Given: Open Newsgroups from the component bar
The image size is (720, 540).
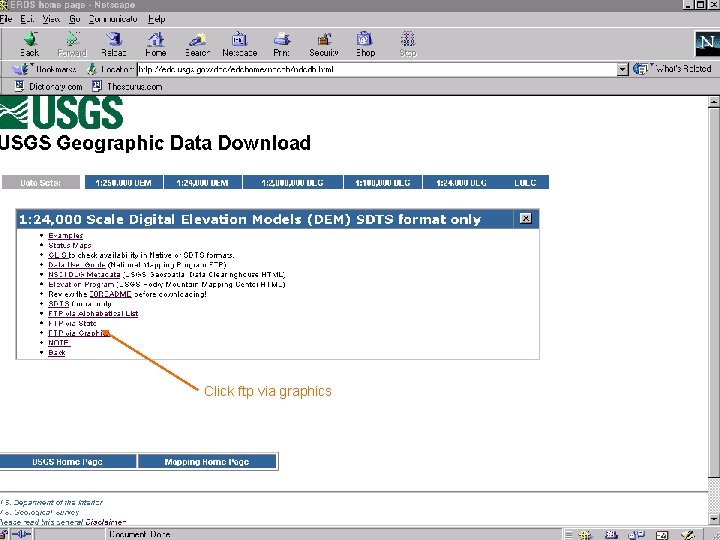Looking at the screenshot, I should click(636, 534).
